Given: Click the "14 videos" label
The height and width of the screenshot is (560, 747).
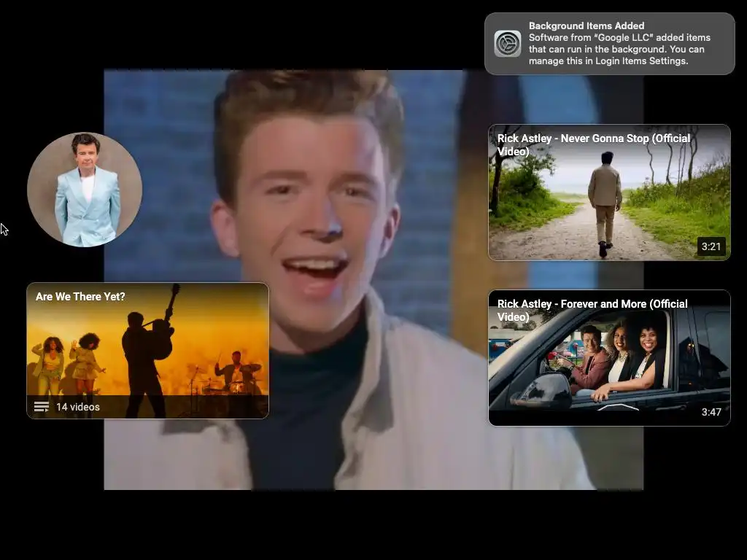Looking at the screenshot, I should [x=78, y=407].
